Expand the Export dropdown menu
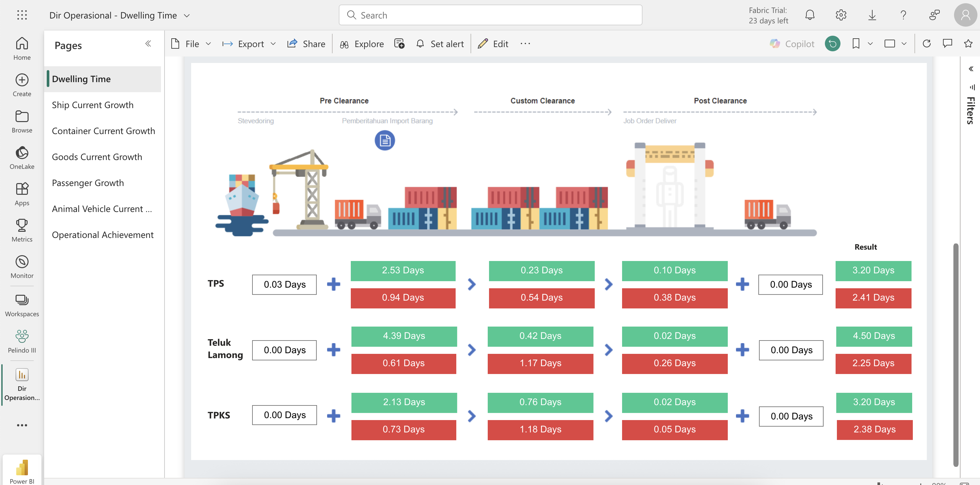The image size is (980, 485). point(274,44)
